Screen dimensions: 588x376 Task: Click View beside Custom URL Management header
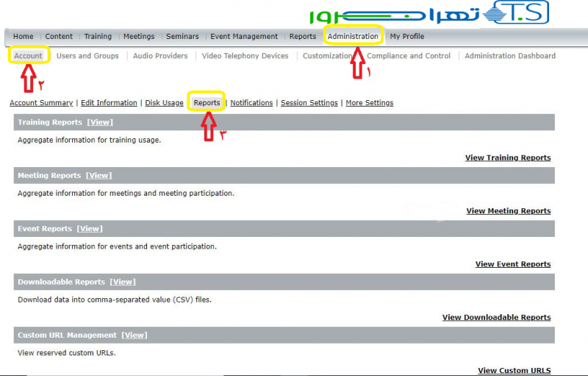(135, 336)
